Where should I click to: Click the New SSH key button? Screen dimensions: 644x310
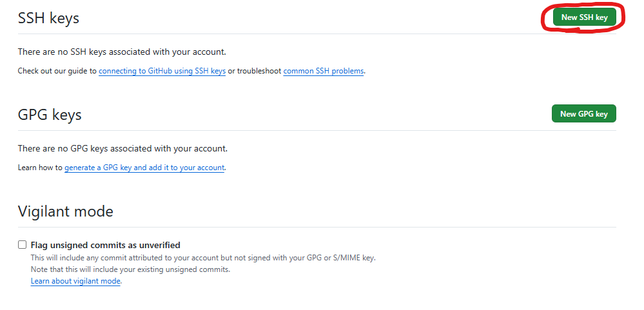coord(584,17)
